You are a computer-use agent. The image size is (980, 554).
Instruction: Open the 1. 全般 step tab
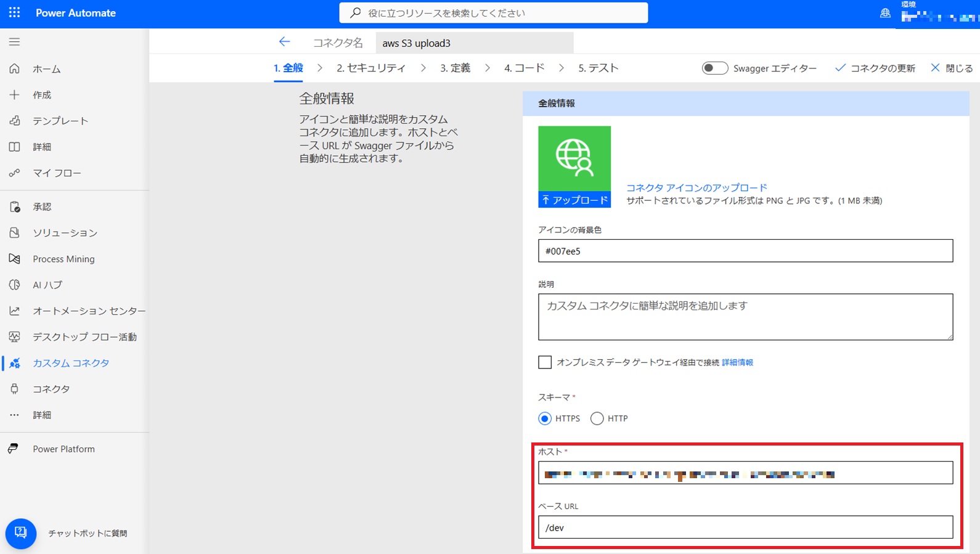coord(288,68)
